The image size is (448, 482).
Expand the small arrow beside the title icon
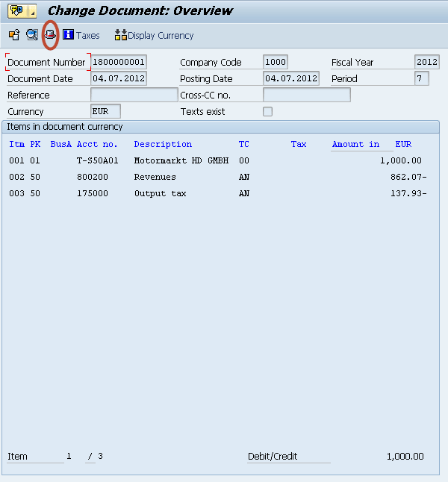(32, 12)
